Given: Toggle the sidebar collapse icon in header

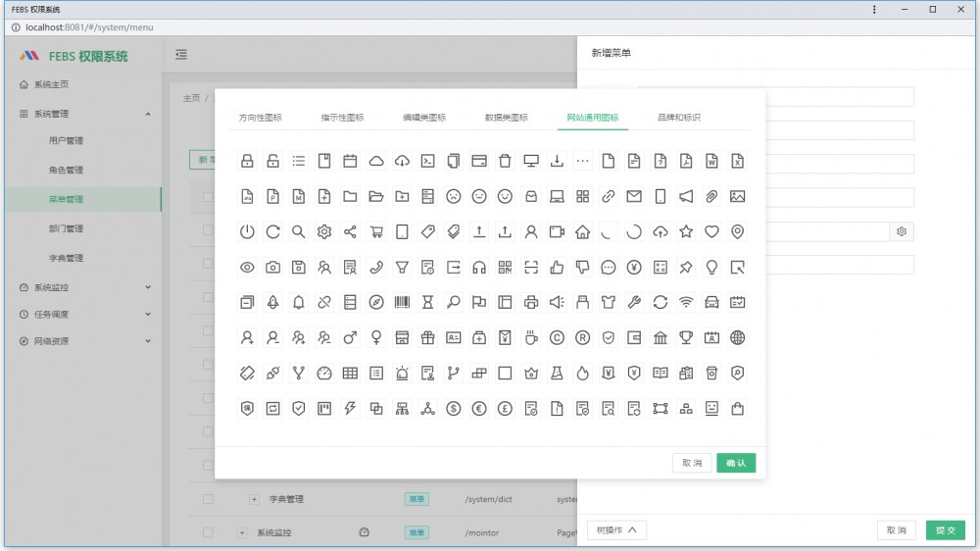Looking at the screenshot, I should pos(181,54).
